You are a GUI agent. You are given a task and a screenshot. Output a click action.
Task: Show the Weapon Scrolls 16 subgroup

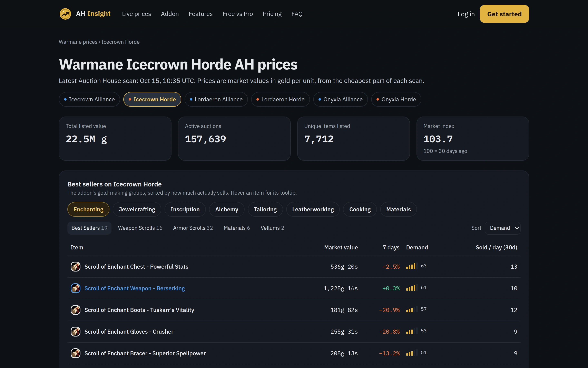140,228
